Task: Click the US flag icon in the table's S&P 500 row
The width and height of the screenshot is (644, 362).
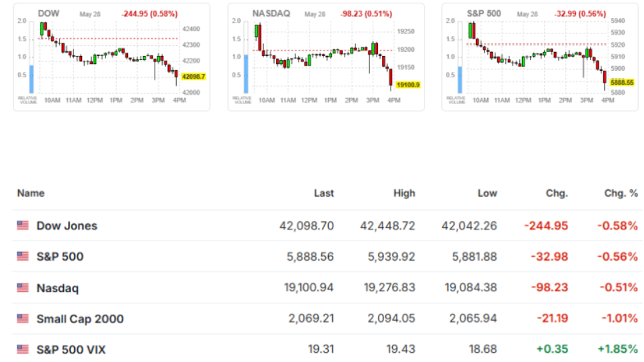Action: 23,257
